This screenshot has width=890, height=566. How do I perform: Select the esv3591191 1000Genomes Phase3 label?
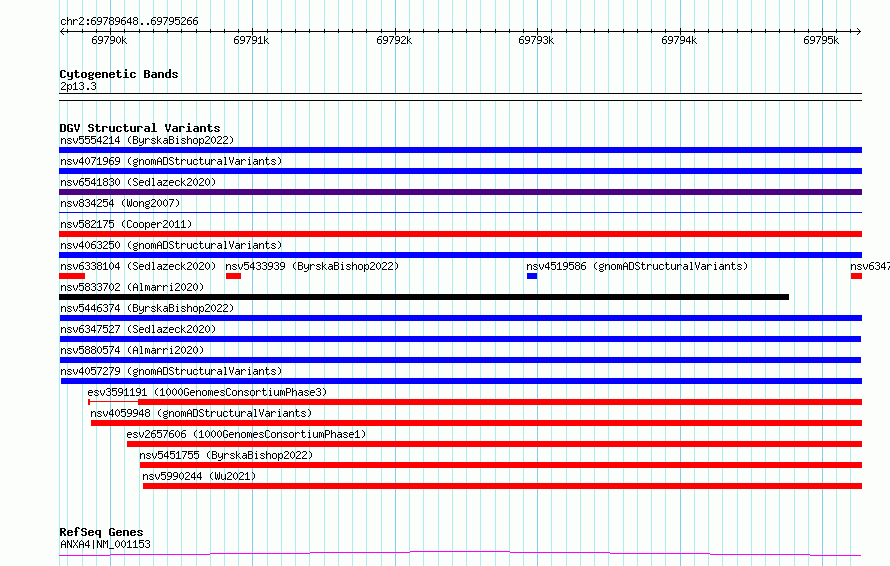click(x=207, y=392)
